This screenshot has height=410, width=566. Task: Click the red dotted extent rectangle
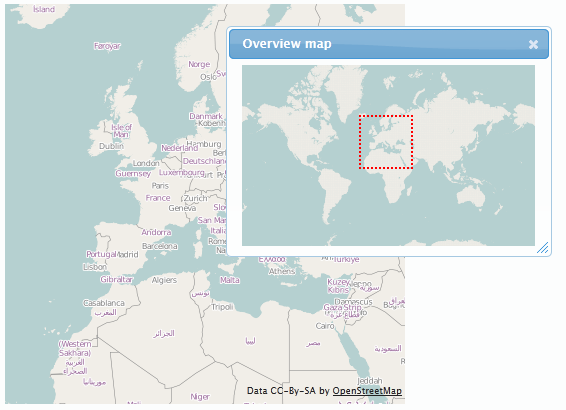(x=386, y=142)
